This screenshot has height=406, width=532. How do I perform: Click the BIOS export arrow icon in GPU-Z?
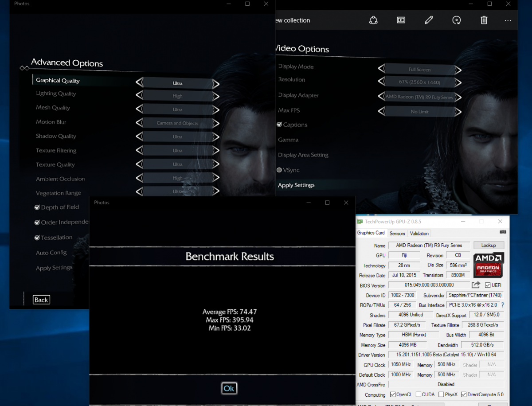point(476,285)
